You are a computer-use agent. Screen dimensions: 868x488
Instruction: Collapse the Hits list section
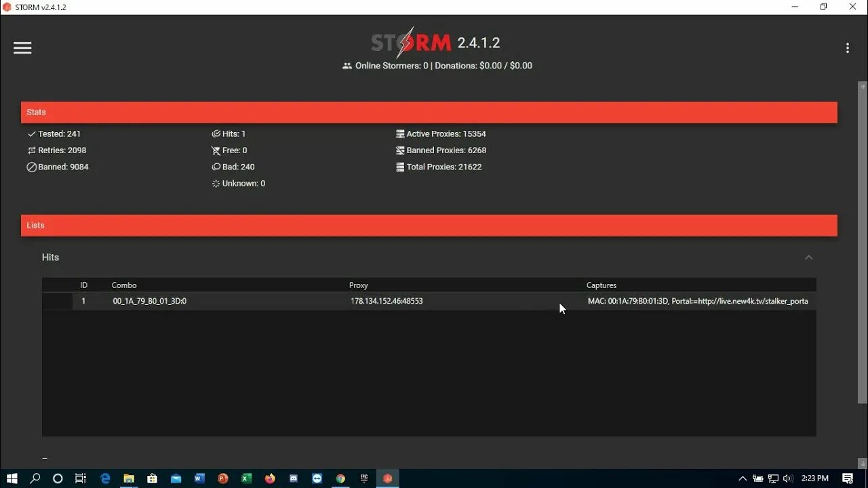(x=808, y=258)
